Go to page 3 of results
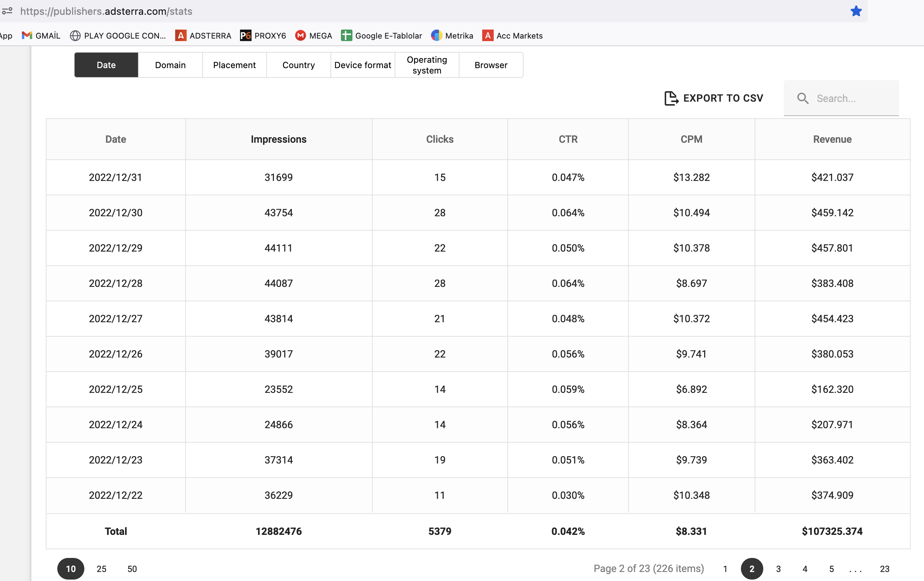The height and width of the screenshot is (581, 924). pyautogui.click(x=778, y=568)
